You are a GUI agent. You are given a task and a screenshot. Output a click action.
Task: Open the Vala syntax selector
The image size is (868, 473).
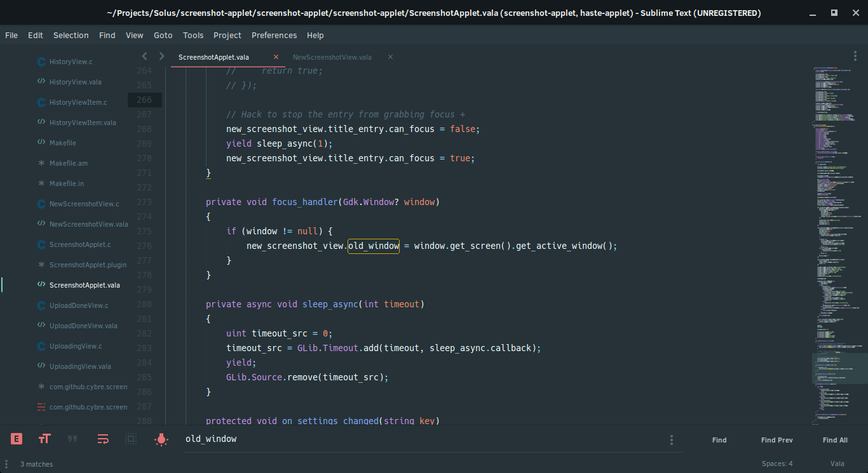[837, 464]
